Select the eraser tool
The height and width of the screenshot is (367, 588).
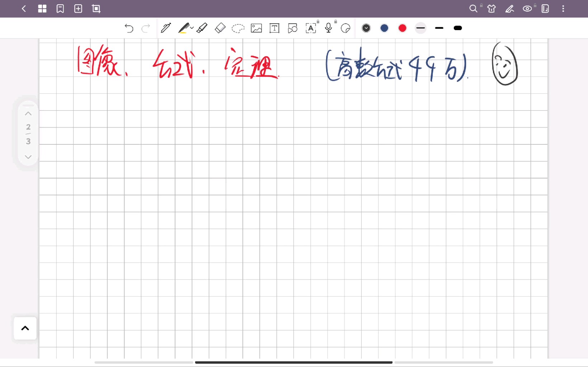[220, 28]
